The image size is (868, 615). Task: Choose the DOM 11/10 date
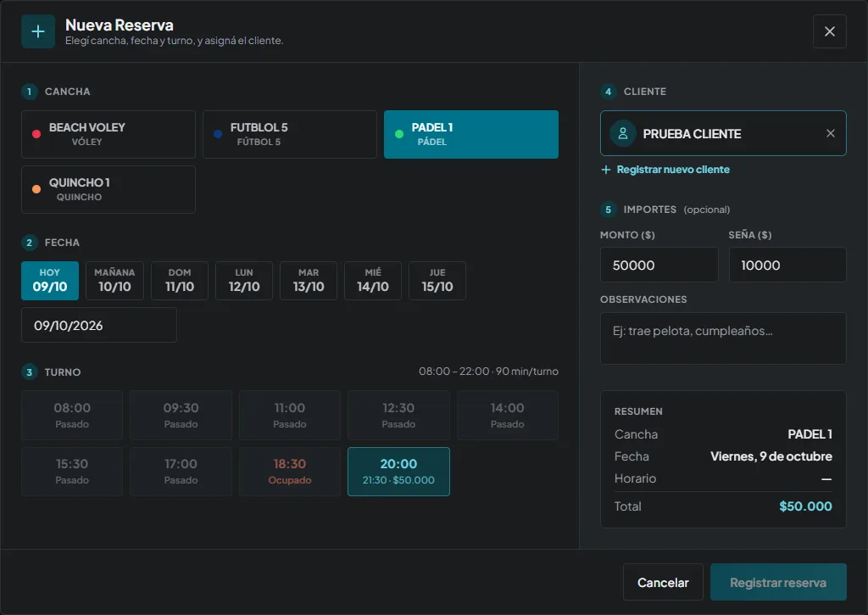(180, 281)
